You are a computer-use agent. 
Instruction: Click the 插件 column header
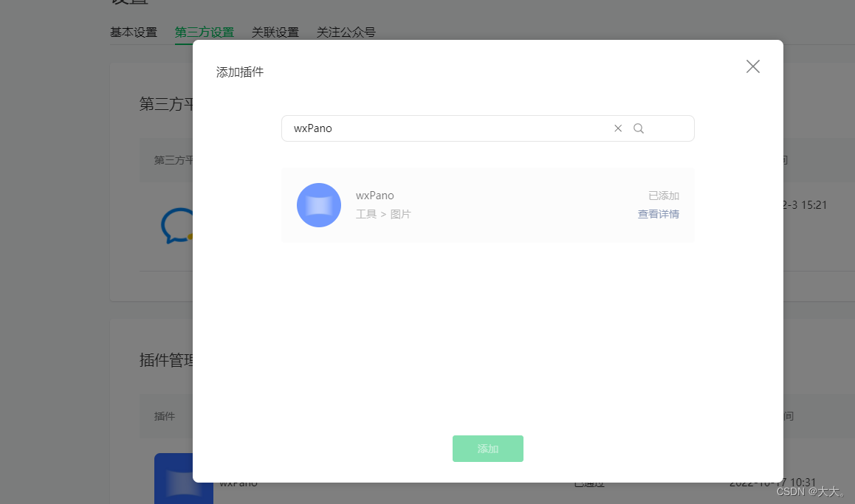[165, 416]
